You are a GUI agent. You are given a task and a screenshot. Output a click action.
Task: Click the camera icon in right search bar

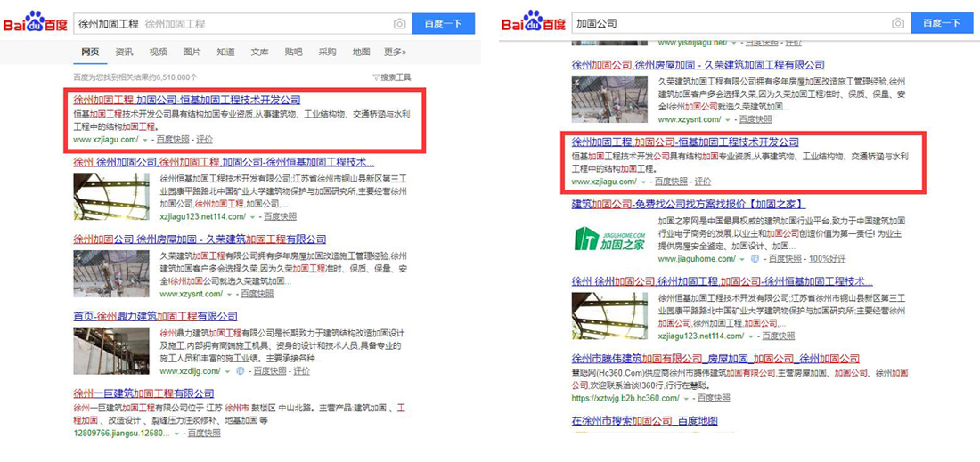pyautogui.click(x=897, y=23)
